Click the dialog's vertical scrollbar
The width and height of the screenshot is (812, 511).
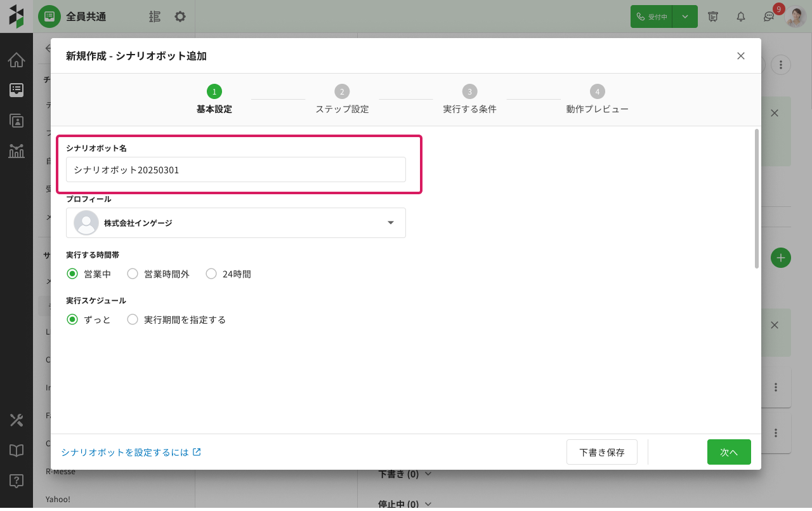tap(756, 198)
